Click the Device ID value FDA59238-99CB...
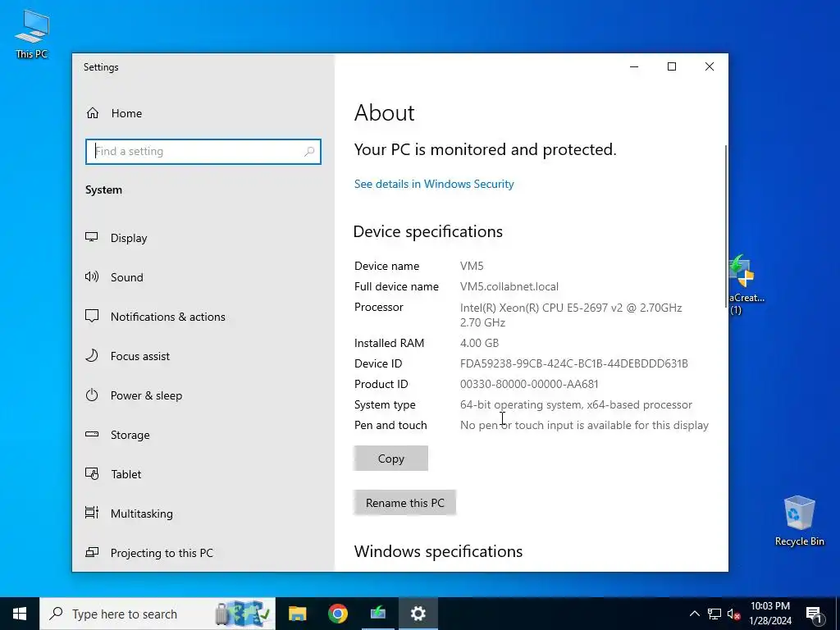Viewport: 840px width, 630px height. [573, 363]
